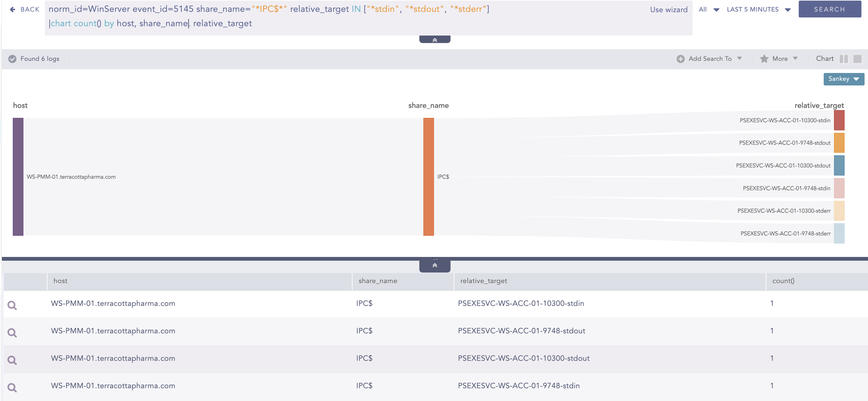Collapse the search query panel
The height and width of the screenshot is (401, 868).
point(434,40)
